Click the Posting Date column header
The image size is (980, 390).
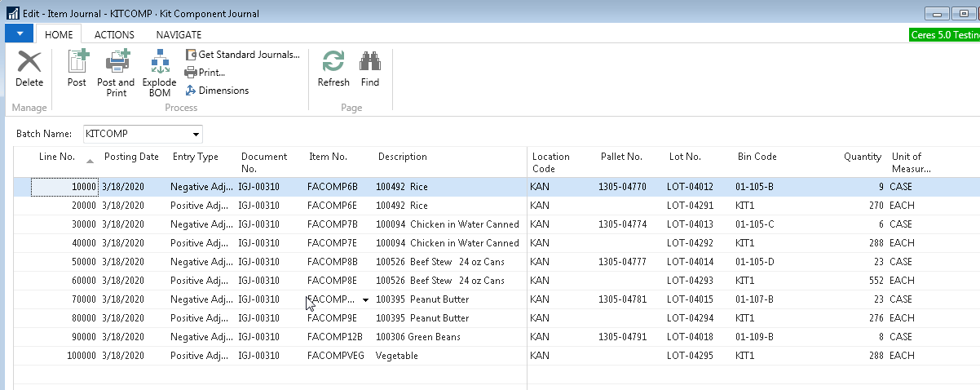click(131, 157)
